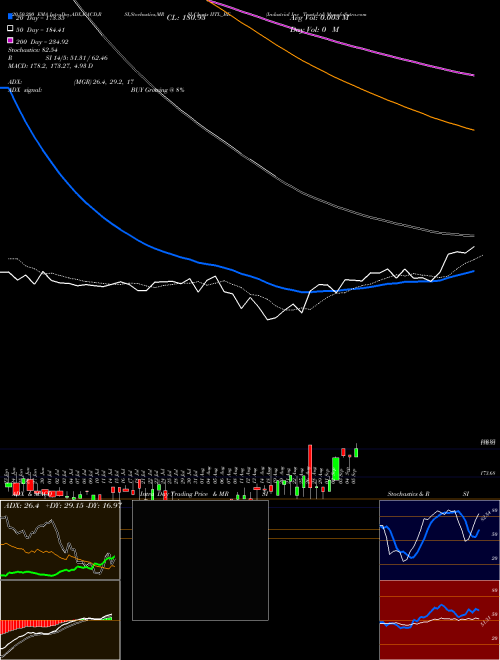Screen dimensions: 500x660
Task: Open the blue Stochastics chart panel
Action: coord(439,540)
